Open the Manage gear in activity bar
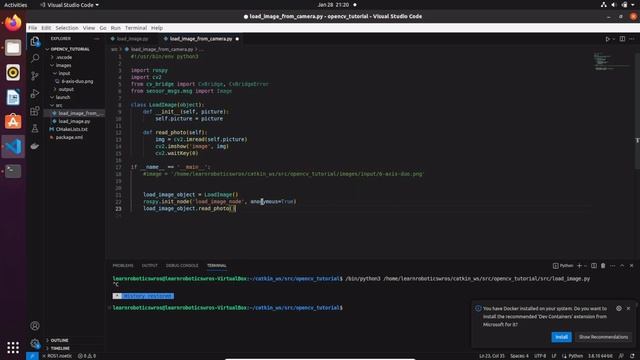Viewport: 640px width, 360px height. point(35,343)
